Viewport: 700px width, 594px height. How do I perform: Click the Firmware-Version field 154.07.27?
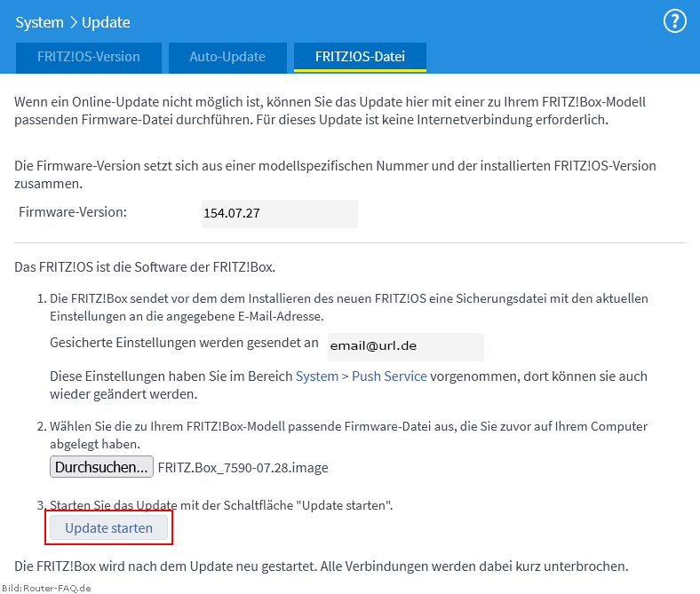pyautogui.click(x=280, y=213)
